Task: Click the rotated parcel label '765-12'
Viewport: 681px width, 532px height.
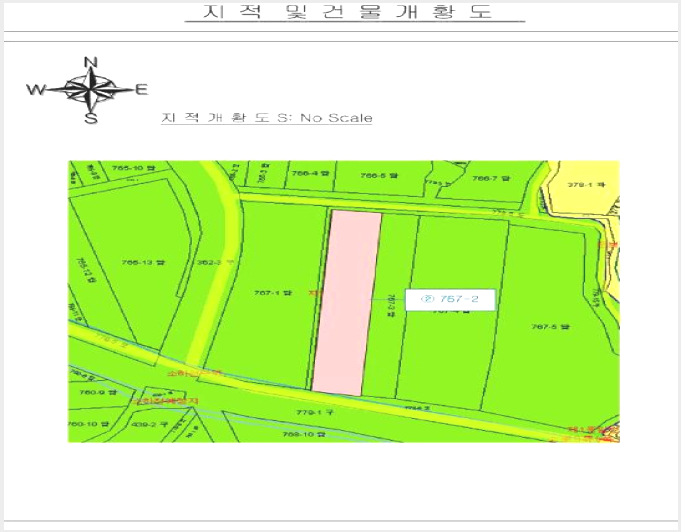Action: pyautogui.click(x=86, y=270)
